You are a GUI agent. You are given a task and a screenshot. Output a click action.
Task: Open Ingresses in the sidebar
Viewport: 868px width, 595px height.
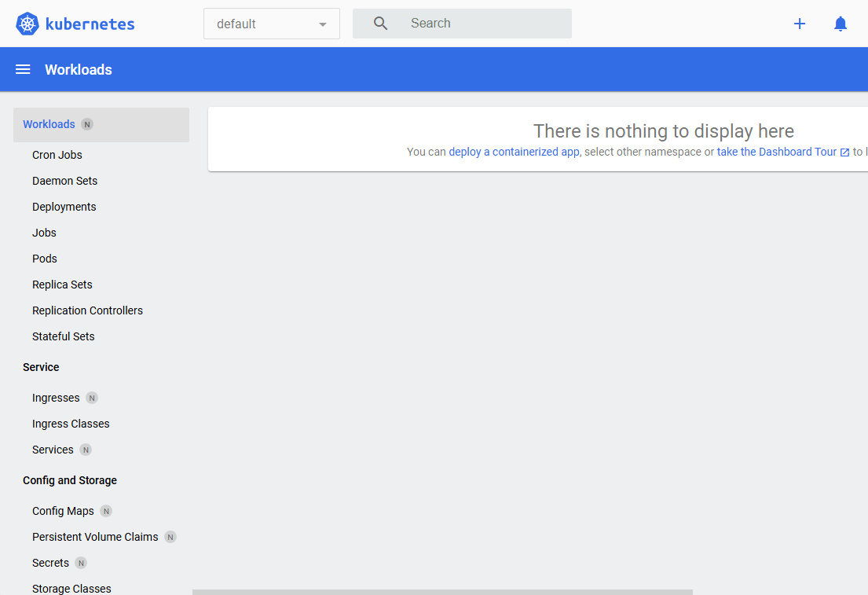[x=56, y=399]
